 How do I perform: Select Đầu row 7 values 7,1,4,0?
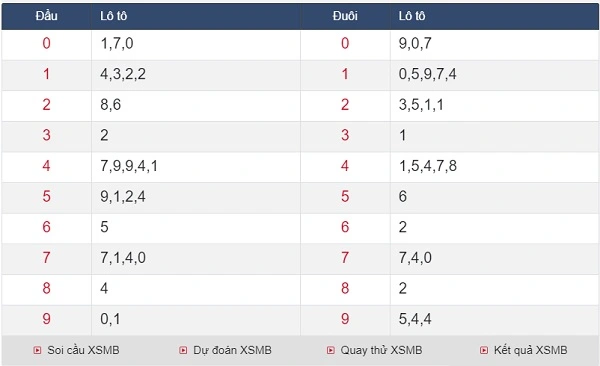123,258
